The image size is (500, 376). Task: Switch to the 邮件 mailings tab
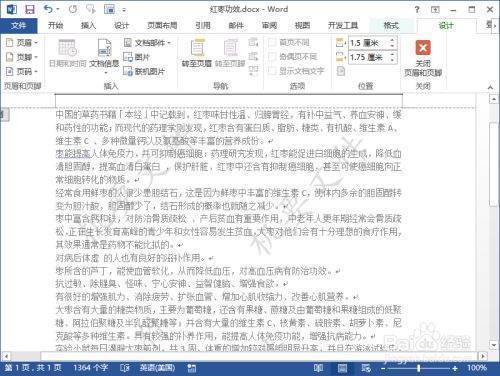pyautogui.click(x=236, y=25)
